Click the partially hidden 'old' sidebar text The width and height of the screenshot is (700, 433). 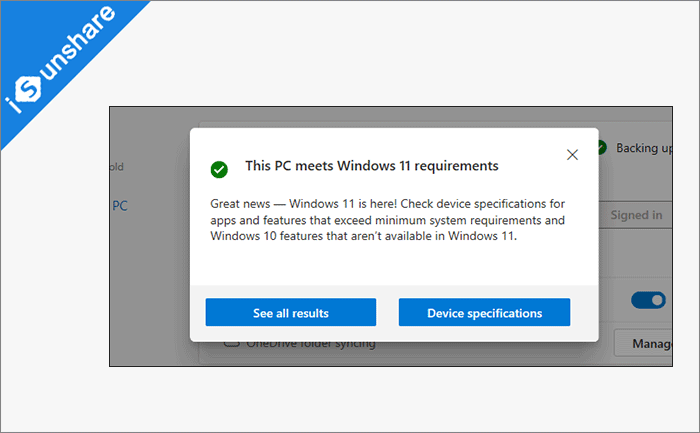point(116,166)
